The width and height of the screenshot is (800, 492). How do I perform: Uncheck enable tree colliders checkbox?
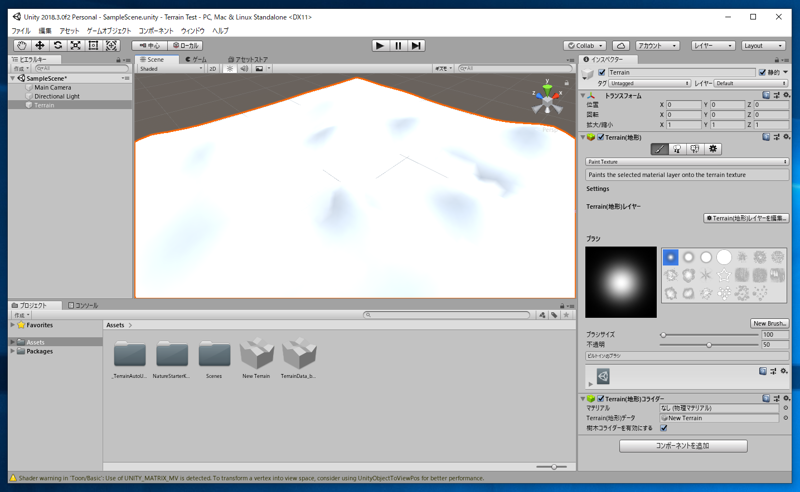664,428
